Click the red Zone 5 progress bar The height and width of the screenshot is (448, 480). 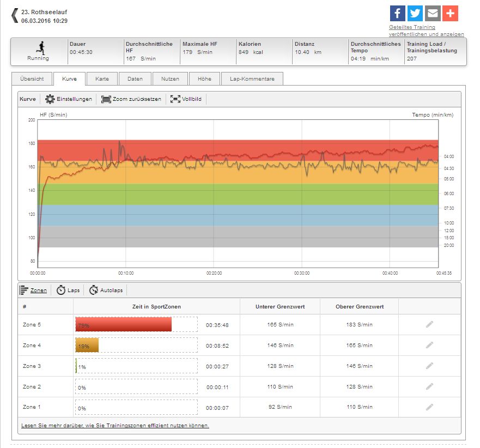click(x=123, y=324)
